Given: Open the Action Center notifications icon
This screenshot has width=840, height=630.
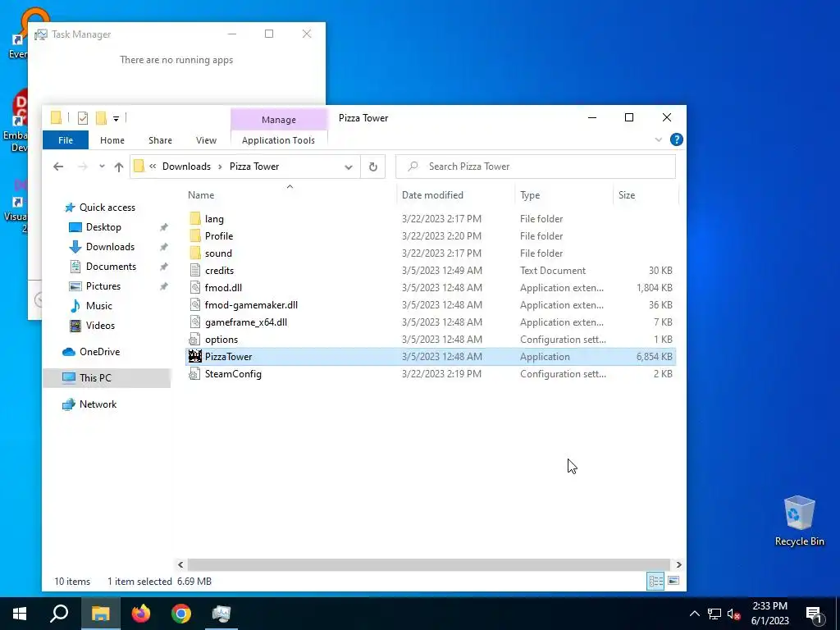Looking at the screenshot, I should [815, 614].
